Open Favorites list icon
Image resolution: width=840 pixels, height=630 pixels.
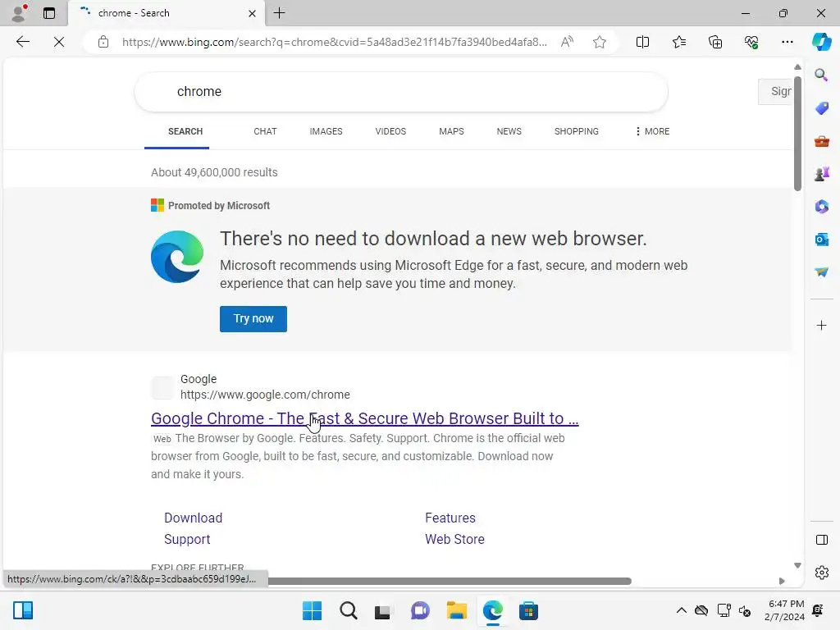coord(678,42)
